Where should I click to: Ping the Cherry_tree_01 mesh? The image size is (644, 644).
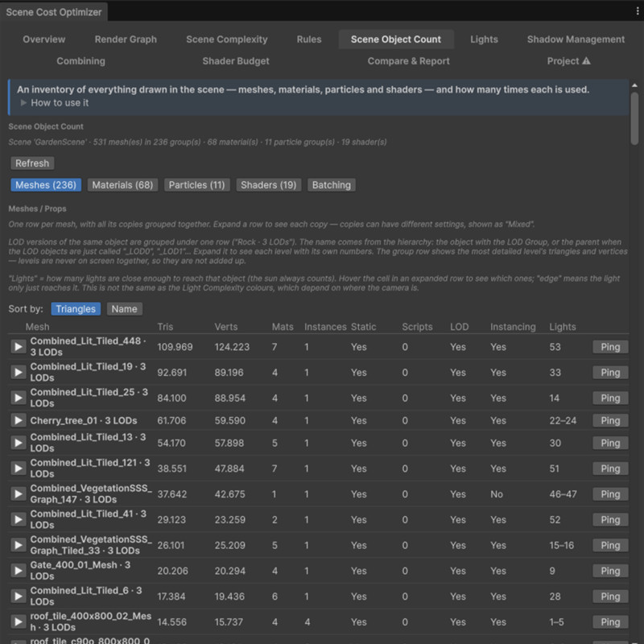[610, 420]
